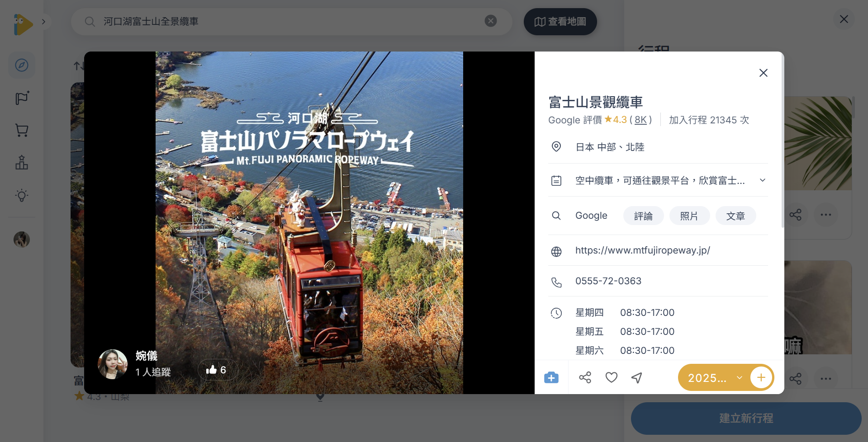The height and width of the screenshot is (442, 868).
Task: Select the flag icon in the left sidebar
Action: 21,98
